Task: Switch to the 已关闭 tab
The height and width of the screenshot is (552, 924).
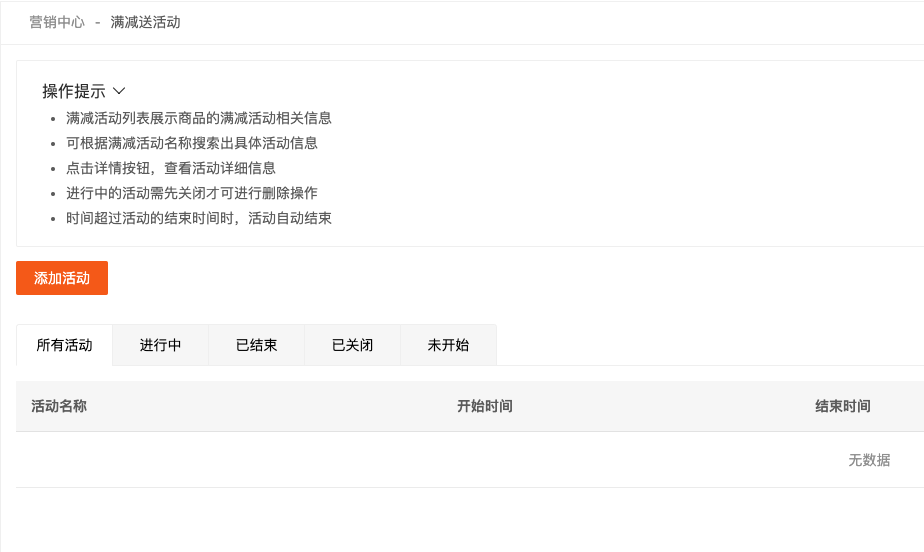Action: [352, 345]
